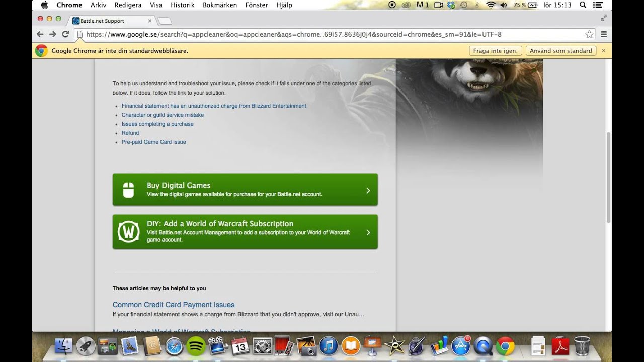Open the Mail stamp icon in Dock
The height and width of the screenshot is (362, 644).
pos(130,346)
